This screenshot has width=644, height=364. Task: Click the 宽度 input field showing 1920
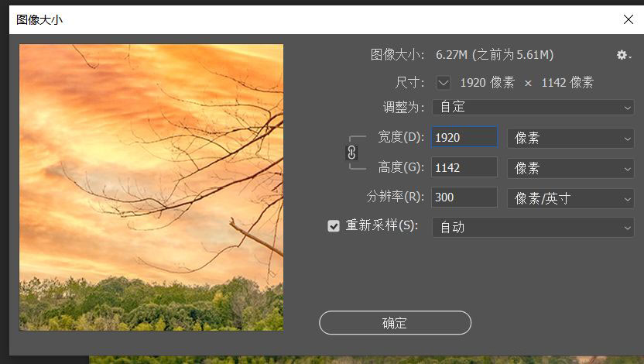coord(464,137)
